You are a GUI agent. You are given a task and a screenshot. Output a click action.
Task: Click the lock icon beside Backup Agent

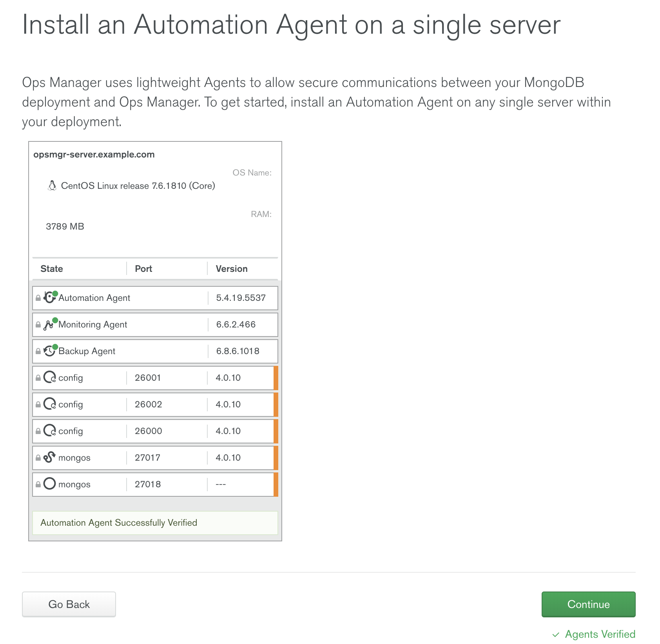pos(38,351)
